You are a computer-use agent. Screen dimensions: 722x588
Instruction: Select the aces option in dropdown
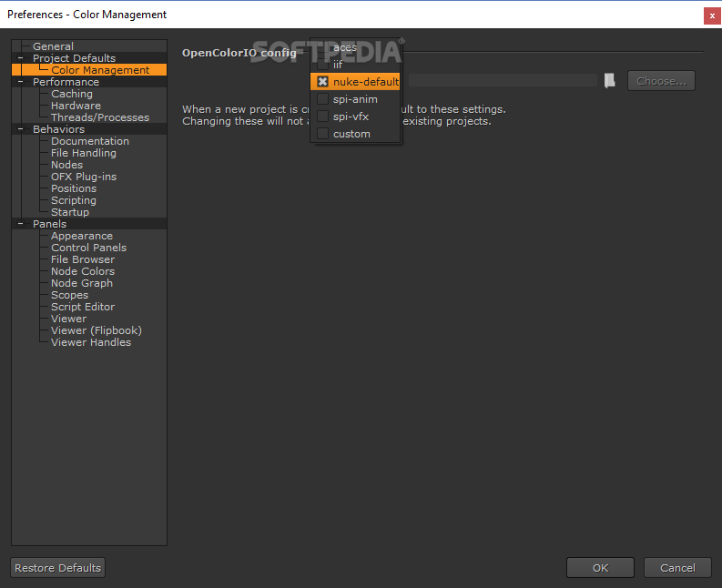click(355, 47)
